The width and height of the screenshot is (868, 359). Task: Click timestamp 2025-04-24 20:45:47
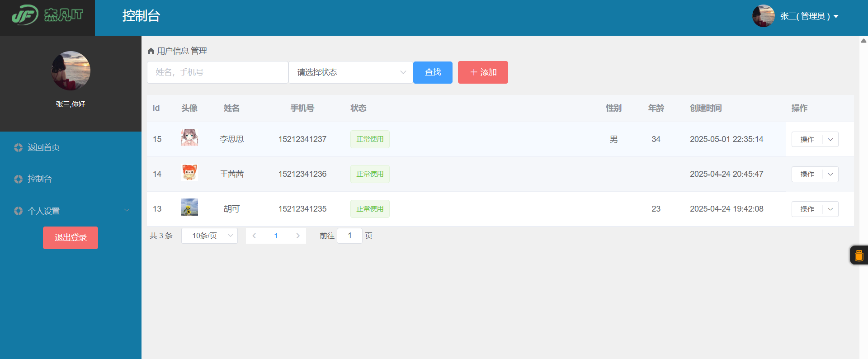click(x=726, y=174)
